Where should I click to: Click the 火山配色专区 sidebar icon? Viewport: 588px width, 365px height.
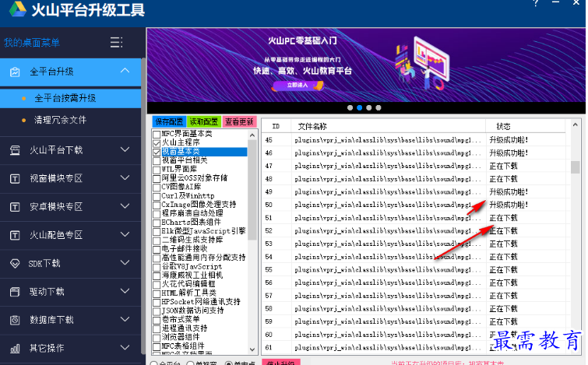click(x=15, y=235)
